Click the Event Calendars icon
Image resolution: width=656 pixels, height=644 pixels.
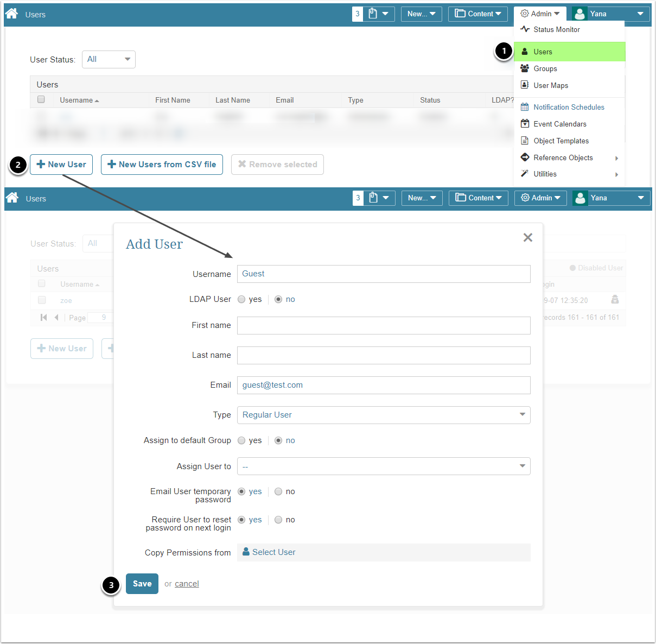(525, 124)
